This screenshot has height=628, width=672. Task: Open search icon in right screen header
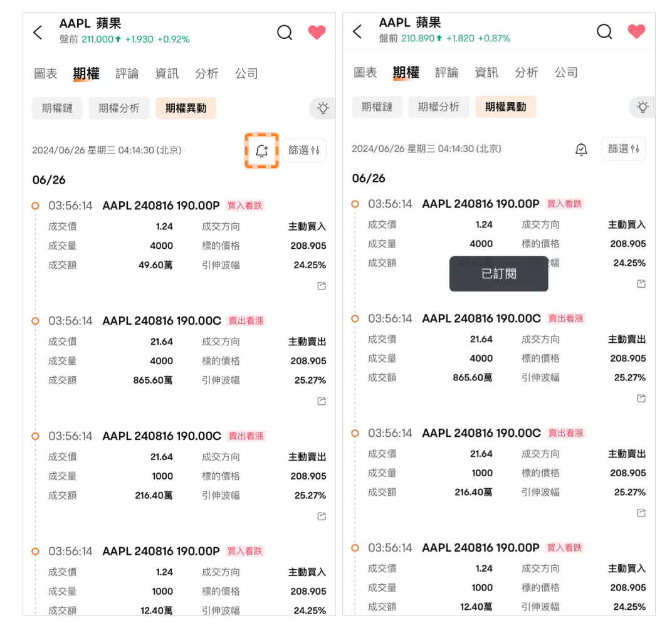point(604,31)
